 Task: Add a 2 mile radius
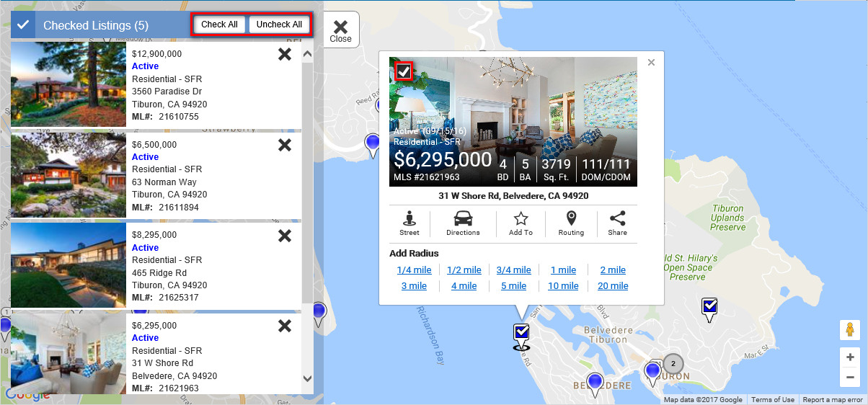(613, 270)
